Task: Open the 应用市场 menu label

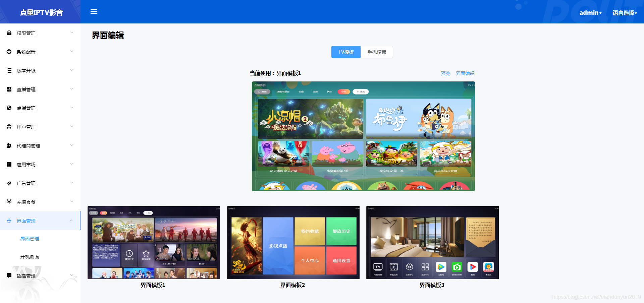Action: [26, 165]
